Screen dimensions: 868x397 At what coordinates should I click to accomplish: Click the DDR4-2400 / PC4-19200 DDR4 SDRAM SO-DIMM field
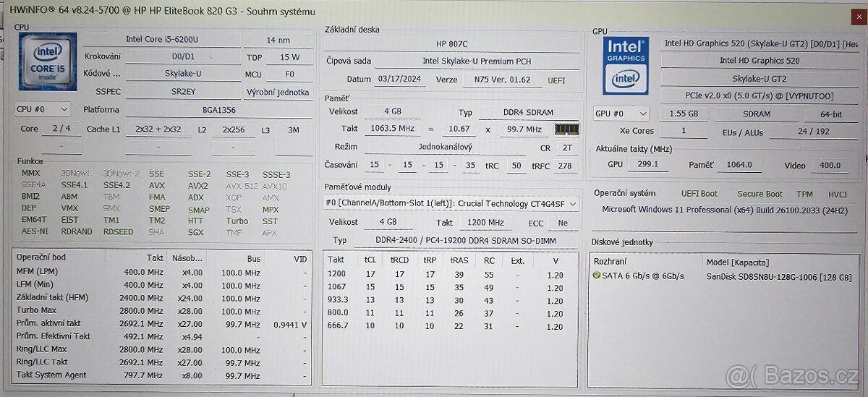pos(466,240)
